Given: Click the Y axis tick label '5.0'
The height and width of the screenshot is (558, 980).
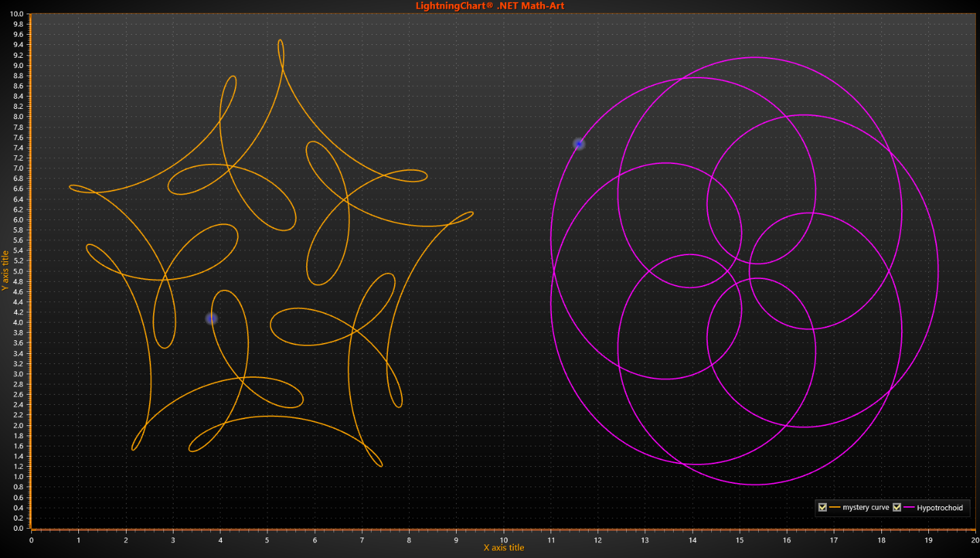Looking at the screenshot, I should click(x=18, y=272).
